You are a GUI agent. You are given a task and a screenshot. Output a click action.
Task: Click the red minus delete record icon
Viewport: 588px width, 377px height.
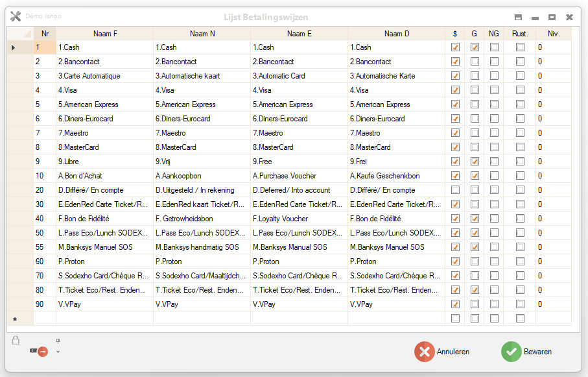42,352
